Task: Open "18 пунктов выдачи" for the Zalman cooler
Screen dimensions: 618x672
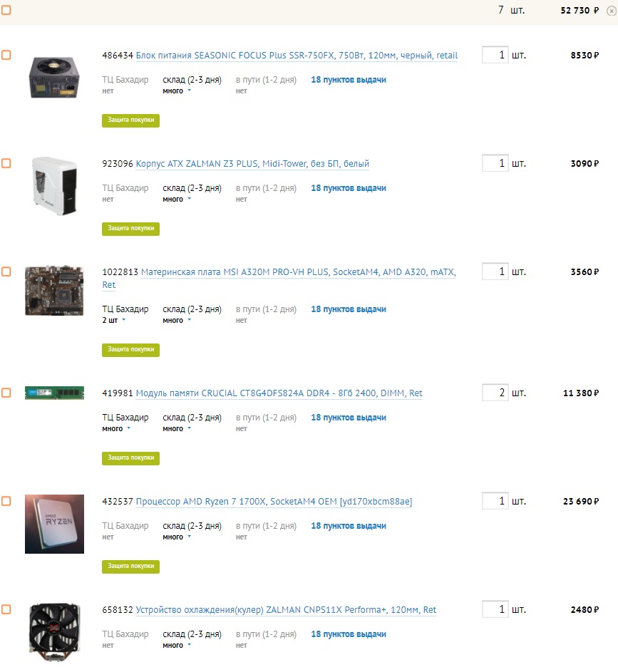Action: coord(349,634)
